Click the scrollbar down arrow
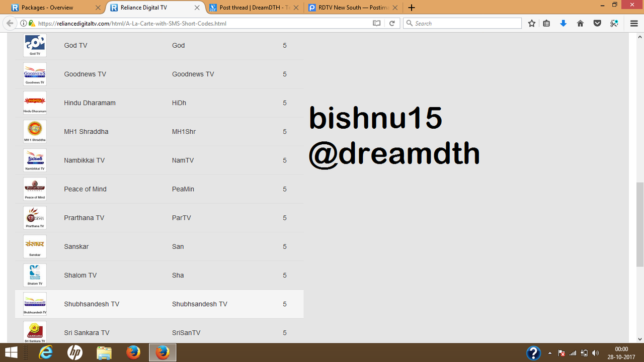The height and width of the screenshot is (362, 644). click(x=640, y=339)
